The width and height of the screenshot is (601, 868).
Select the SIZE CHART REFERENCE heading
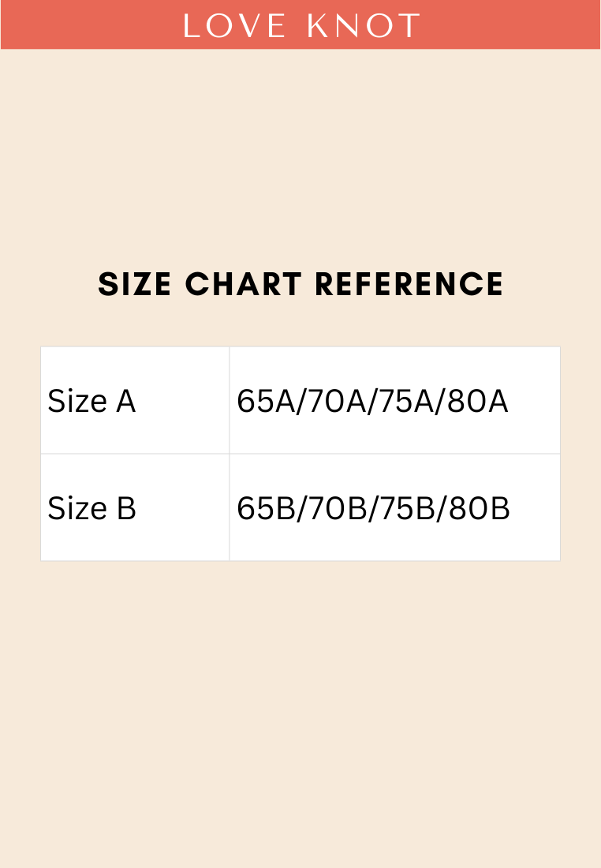300,285
